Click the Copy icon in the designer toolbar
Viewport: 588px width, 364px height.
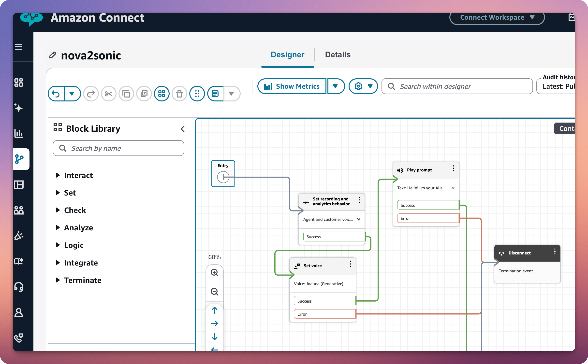(126, 94)
